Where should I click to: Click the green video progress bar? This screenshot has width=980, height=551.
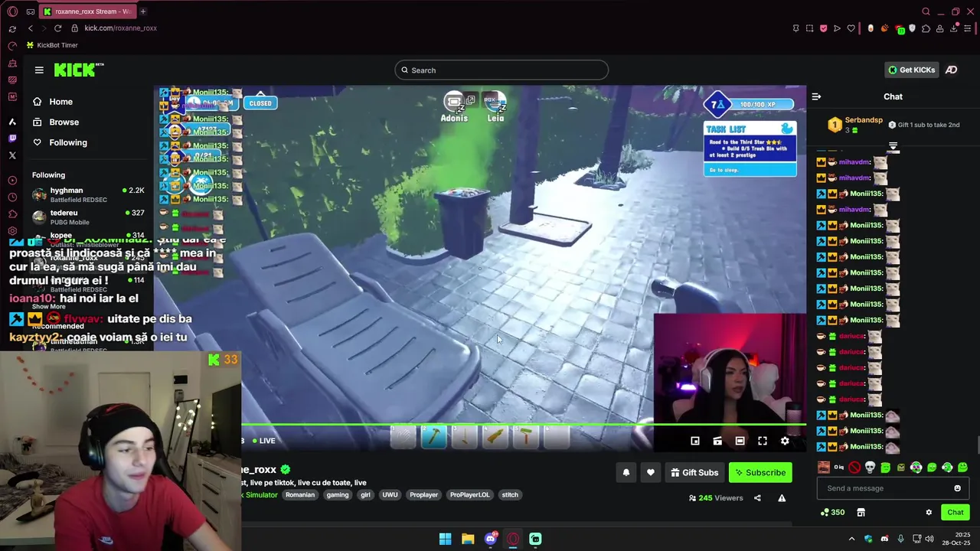click(x=524, y=424)
